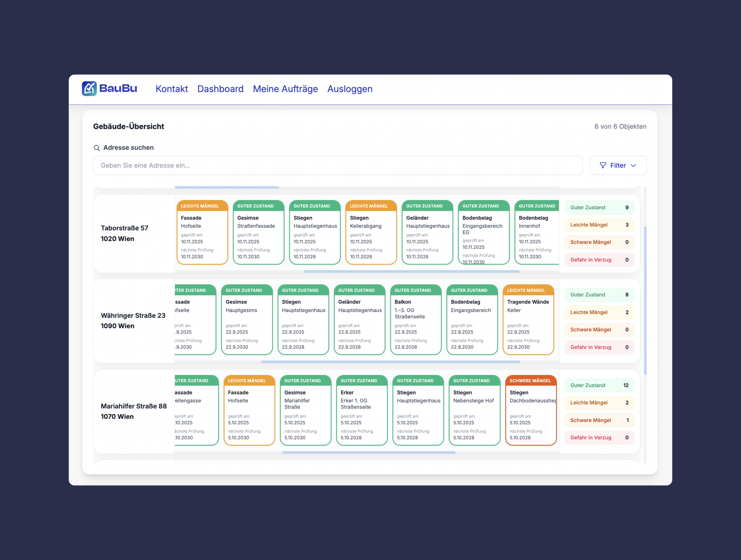Focus the address search input field
Image resolution: width=741 pixels, height=560 pixels.
point(338,165)
